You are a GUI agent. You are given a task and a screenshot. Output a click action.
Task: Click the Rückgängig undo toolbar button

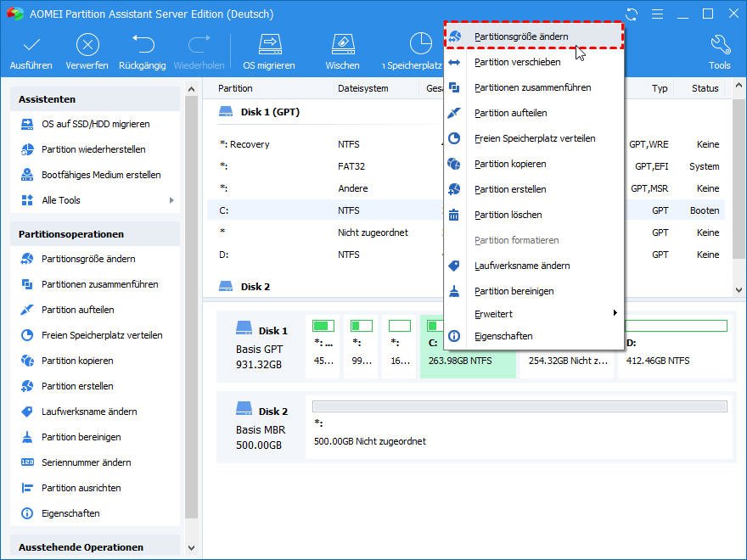(143, 52)
